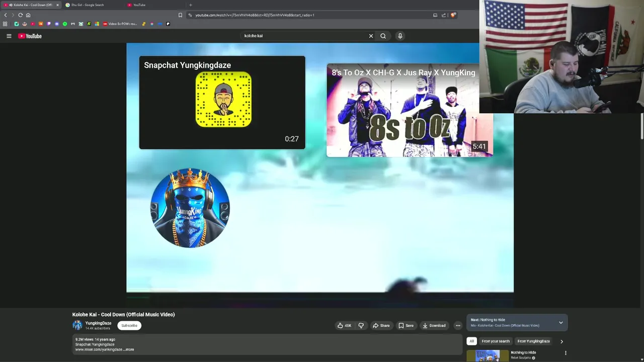
Task: Open the YouTube bookmark in the bookmarks bar
Action: click(33, 24)
